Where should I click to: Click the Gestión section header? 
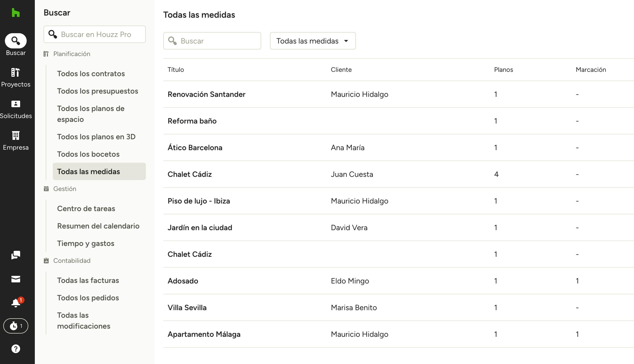[64, 189]
